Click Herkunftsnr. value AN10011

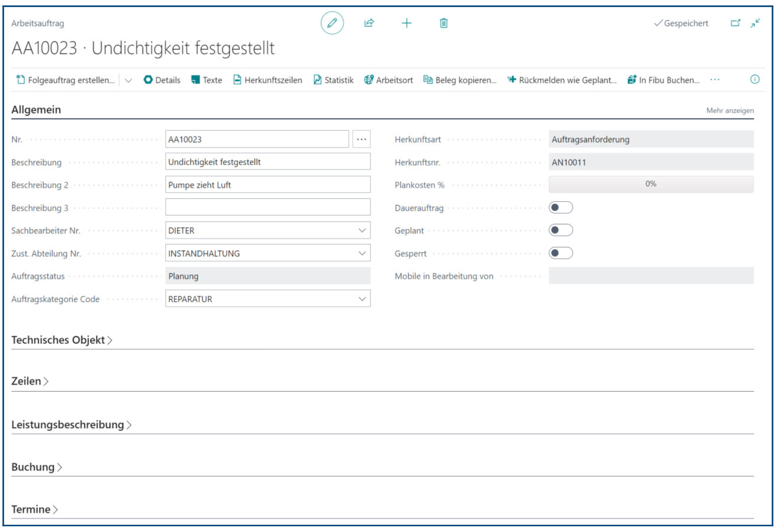(651, 162)
